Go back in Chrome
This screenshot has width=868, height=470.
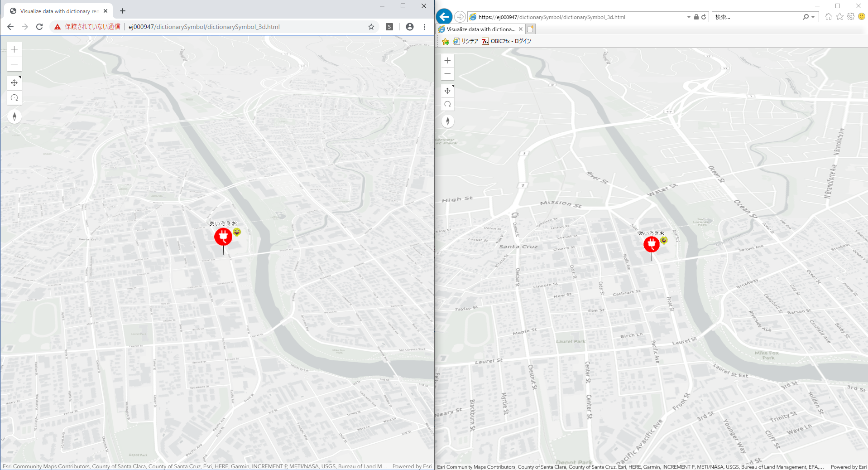click(x=10, y=27)
